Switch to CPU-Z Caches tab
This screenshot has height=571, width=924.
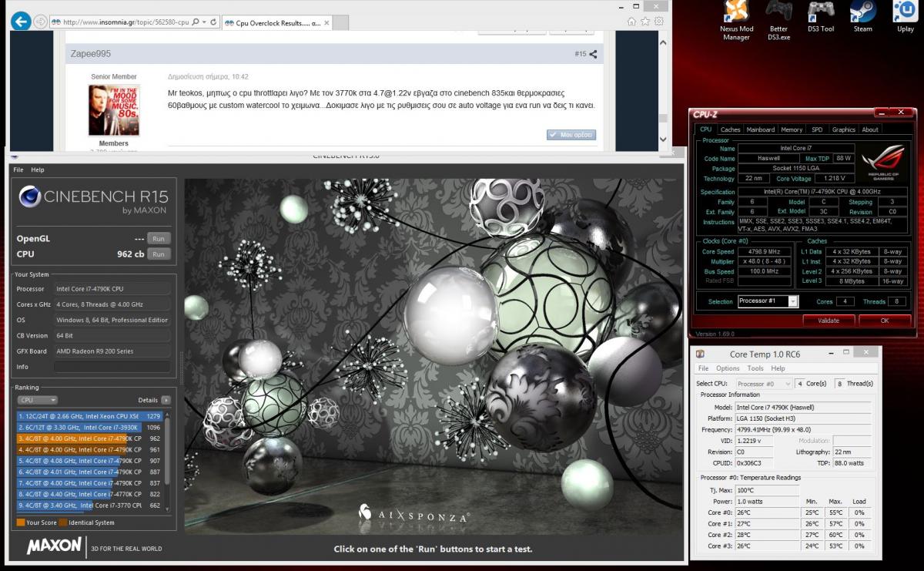click(730, 129)
